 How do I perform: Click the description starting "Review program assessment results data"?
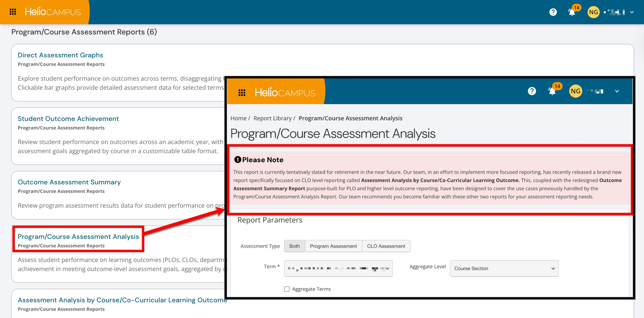(x=121, y=206)
